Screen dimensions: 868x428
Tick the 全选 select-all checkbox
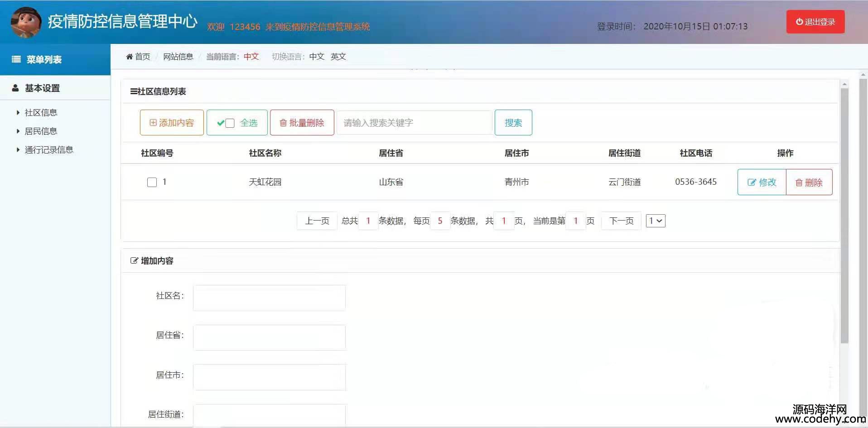230,123
